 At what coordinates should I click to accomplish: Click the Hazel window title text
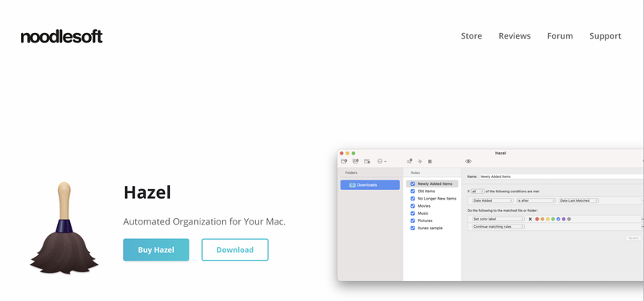[x=500, y=153]
